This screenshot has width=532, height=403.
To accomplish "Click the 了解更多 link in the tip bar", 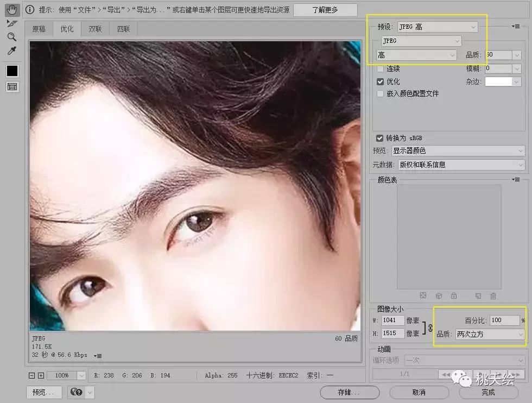I will [325, 9].
